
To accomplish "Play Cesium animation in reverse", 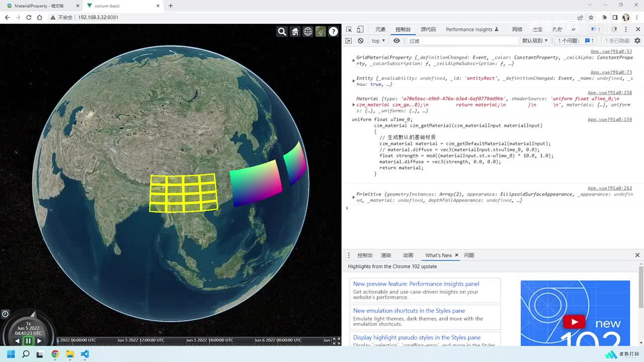I will click(x=17, y=341).
